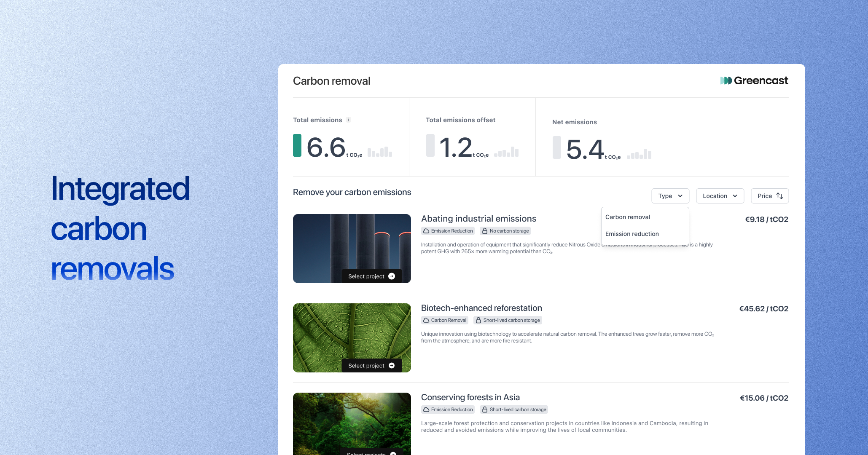Screen dimensions: 868x455
Task: Click Emission Reduction tag under Abating industrial emissions
Action: [448, 231]
